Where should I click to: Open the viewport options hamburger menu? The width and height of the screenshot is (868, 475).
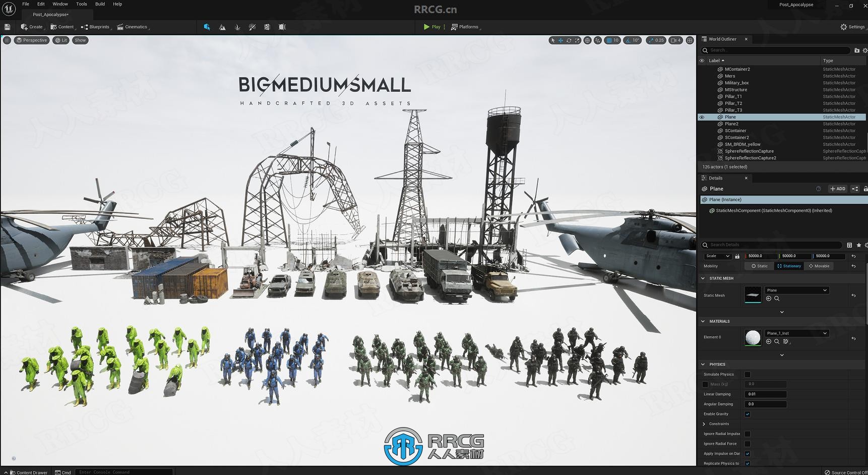tap(7, 40)
